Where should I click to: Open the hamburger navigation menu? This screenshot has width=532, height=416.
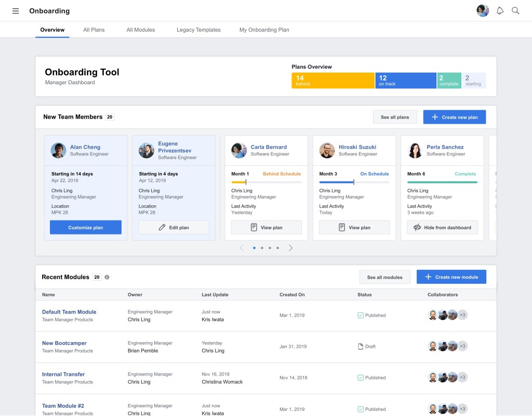pos(16,11)
